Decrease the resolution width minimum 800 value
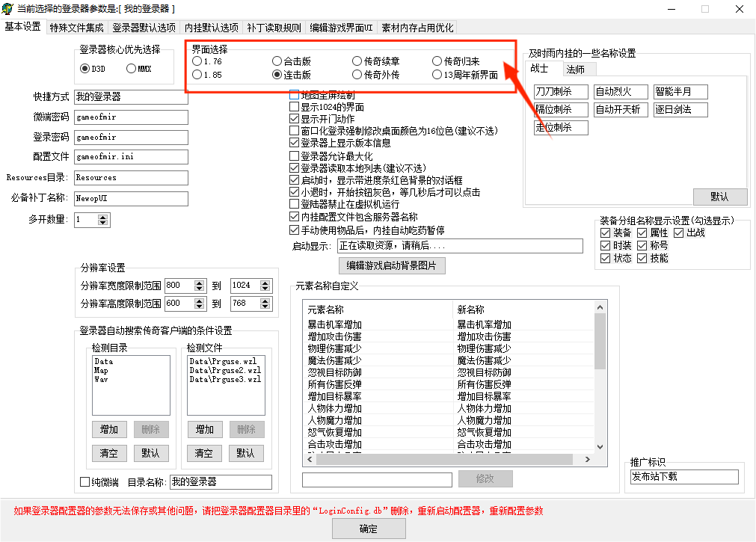 point(200,289)
